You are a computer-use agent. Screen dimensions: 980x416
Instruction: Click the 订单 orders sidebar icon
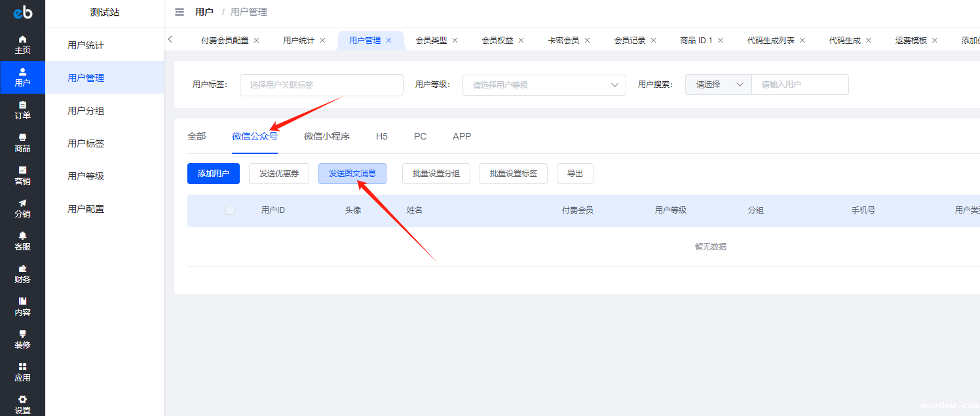(22, 105)
